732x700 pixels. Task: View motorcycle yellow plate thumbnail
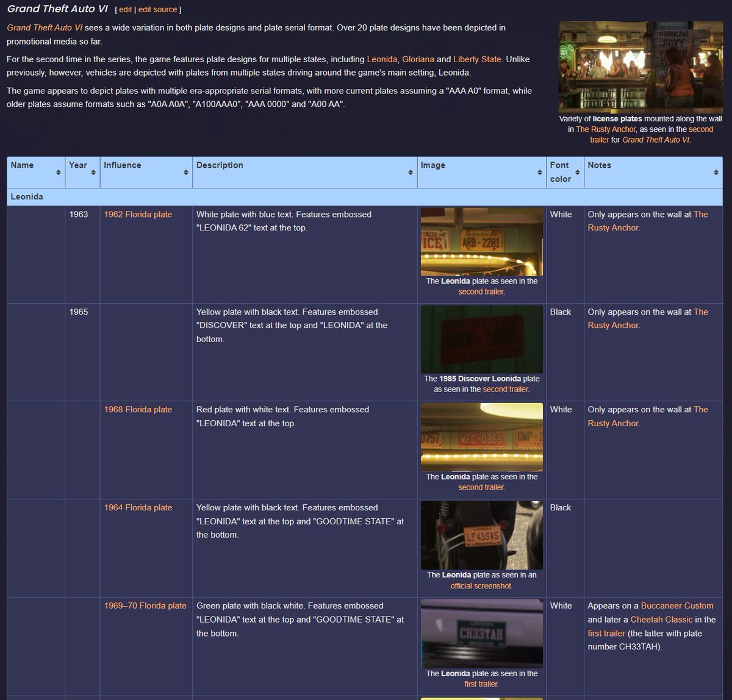[482, 535]
